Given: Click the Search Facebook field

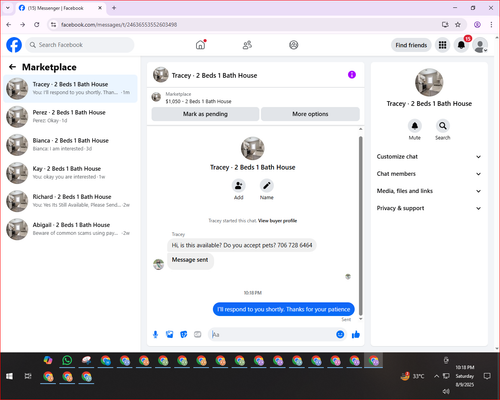Looking at the screenshot, I should (x=80, y=45).
